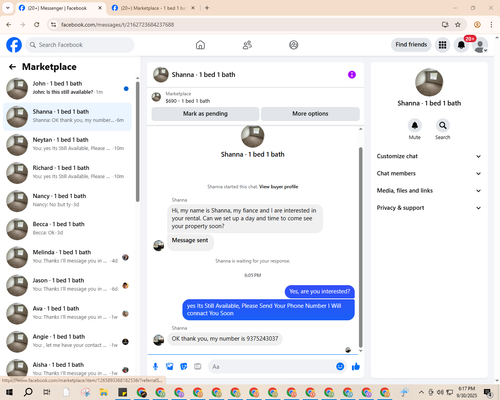Expand the Chat members section
Screen dimensions: 500x400
point(429,173)
